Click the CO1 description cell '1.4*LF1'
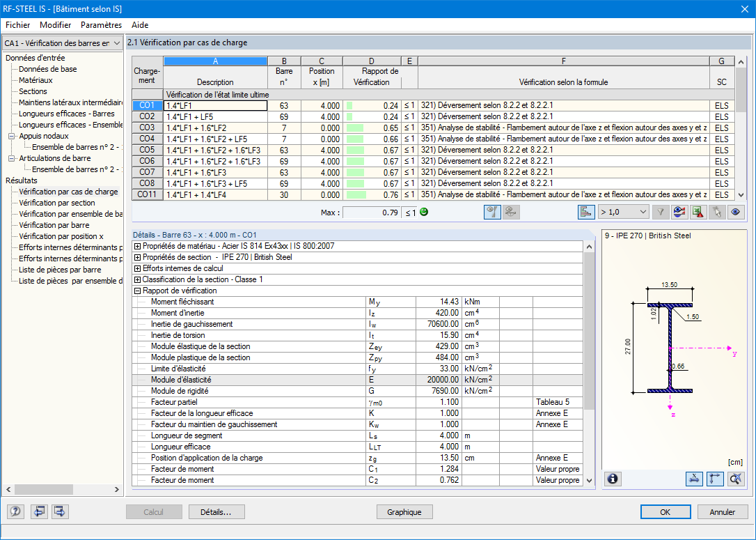This screenshot has width=756, height=540. point(215,106)
